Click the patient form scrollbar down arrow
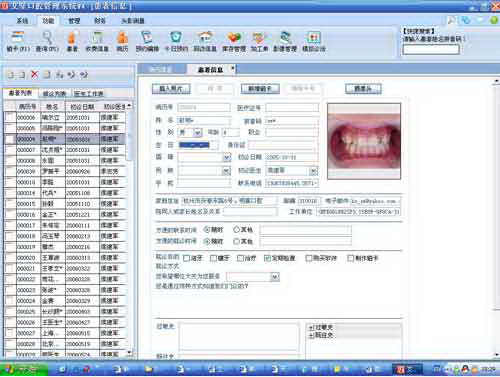The width and height of the screenshot is (500, 377). [496, 355]
